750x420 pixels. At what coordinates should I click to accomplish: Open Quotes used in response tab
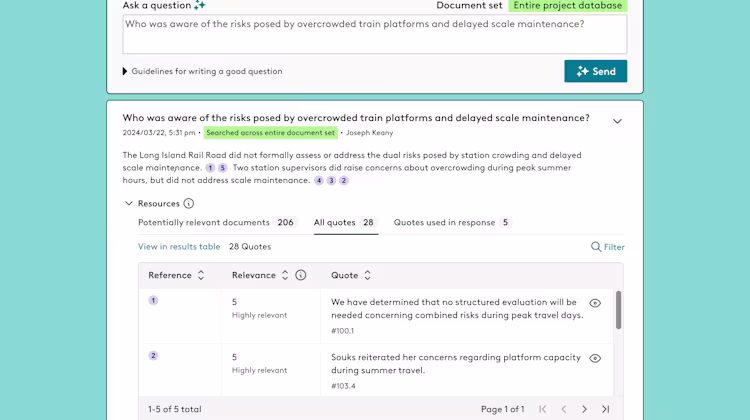451,222
